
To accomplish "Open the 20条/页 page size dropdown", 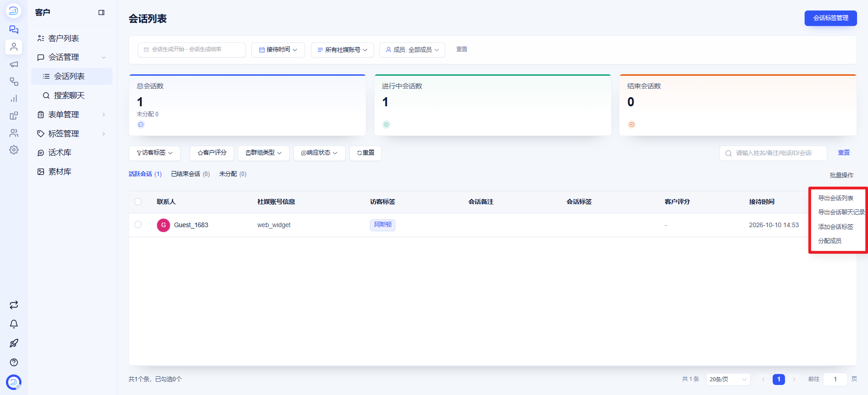I will click(x=728, y=379).
